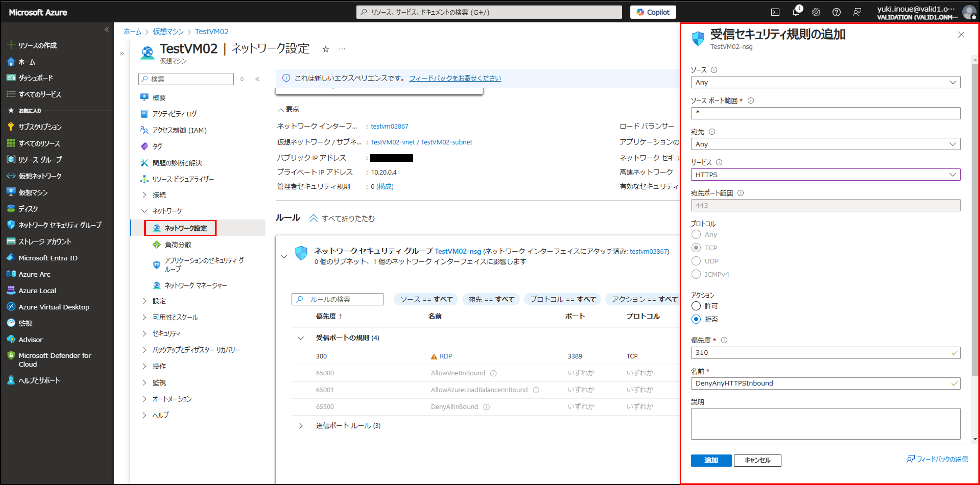Click ルールの検索 search field

point(337,299)
